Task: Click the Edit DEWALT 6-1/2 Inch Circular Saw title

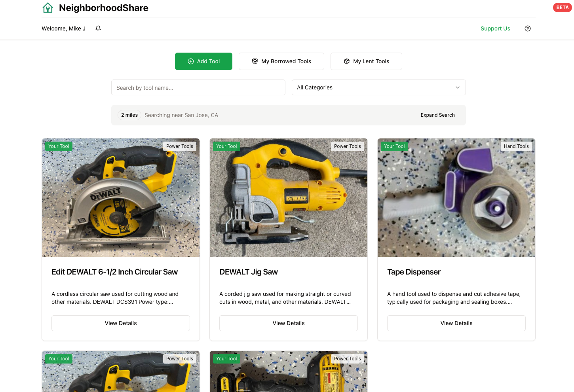Action: (115, 272)
